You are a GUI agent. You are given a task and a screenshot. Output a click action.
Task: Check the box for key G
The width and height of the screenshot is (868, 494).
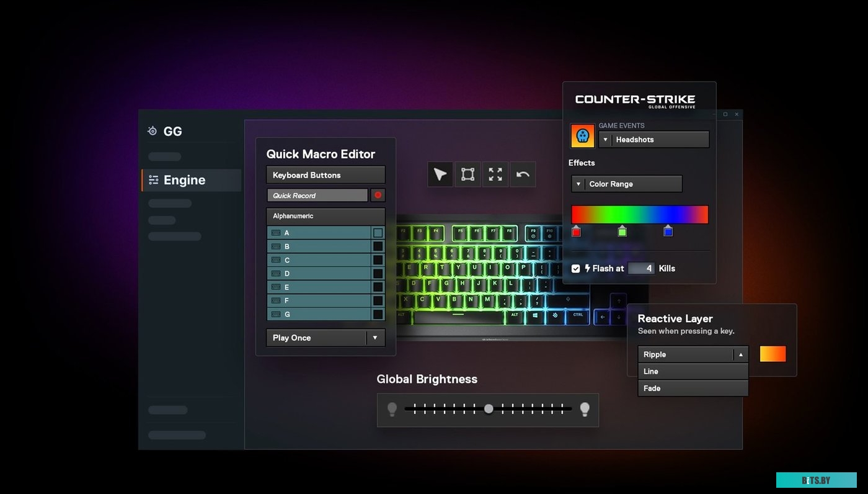point(378,315)
